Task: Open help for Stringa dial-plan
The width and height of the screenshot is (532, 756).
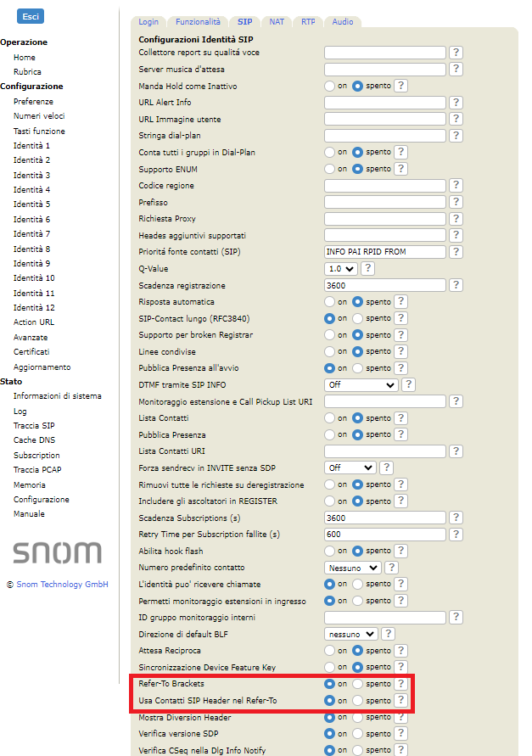Action: click(x=456, y=136)
